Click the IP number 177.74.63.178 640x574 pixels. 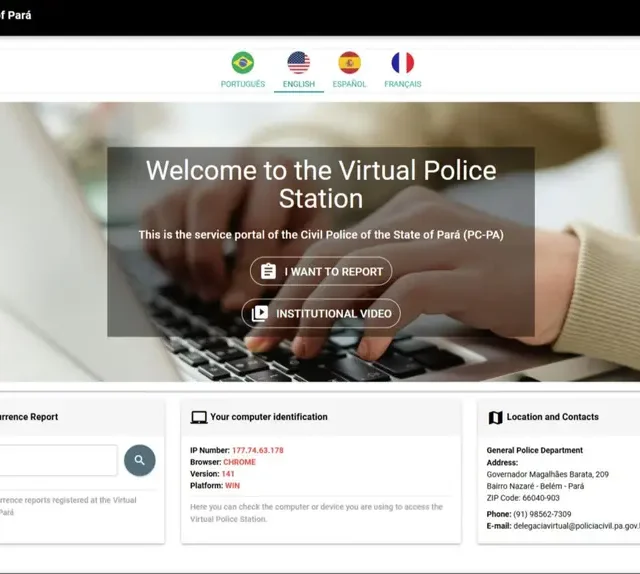coord(257,450)
